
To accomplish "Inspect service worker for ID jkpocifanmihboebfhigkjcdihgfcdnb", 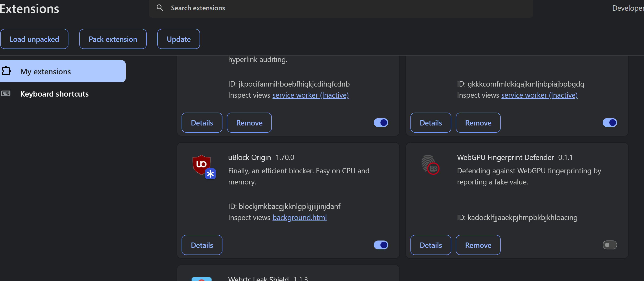I will [x=310, y=95].
